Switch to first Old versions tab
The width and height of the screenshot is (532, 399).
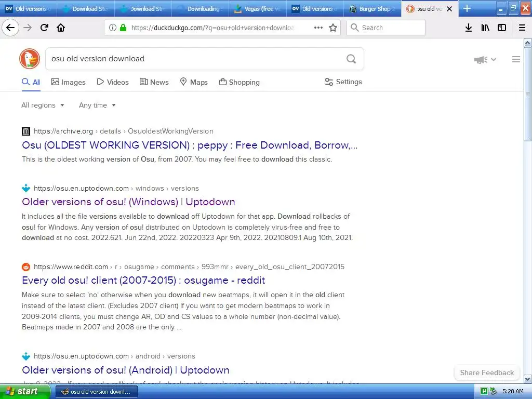pyautogui.click(x=28, y=9)
